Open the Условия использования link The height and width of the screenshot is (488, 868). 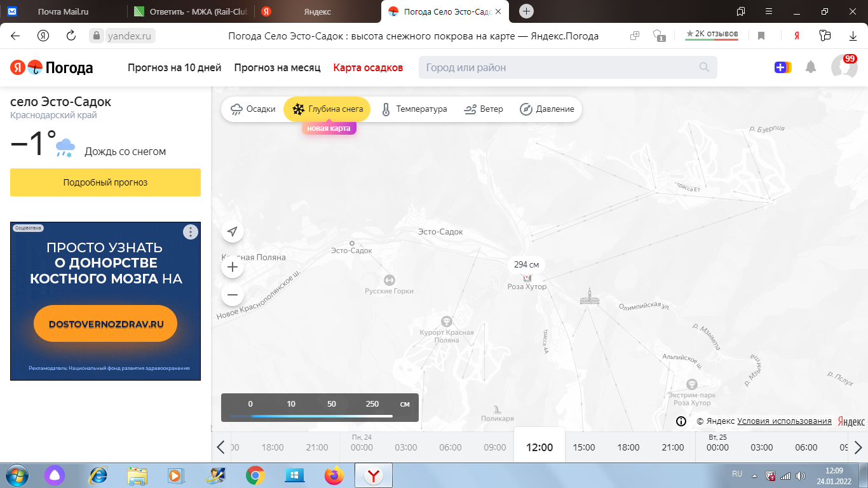(x=784, y=421)
